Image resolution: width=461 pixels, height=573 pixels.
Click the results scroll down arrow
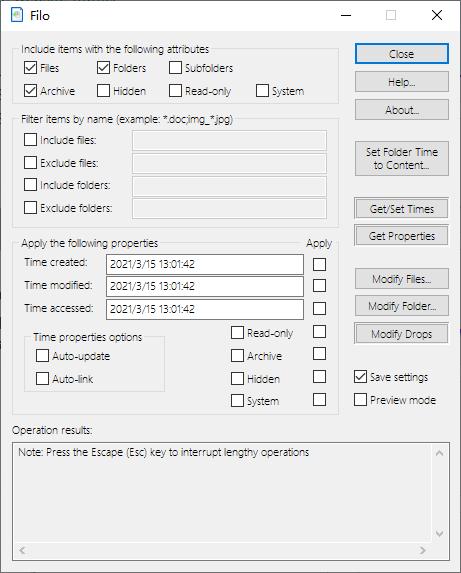coord(439,534)
